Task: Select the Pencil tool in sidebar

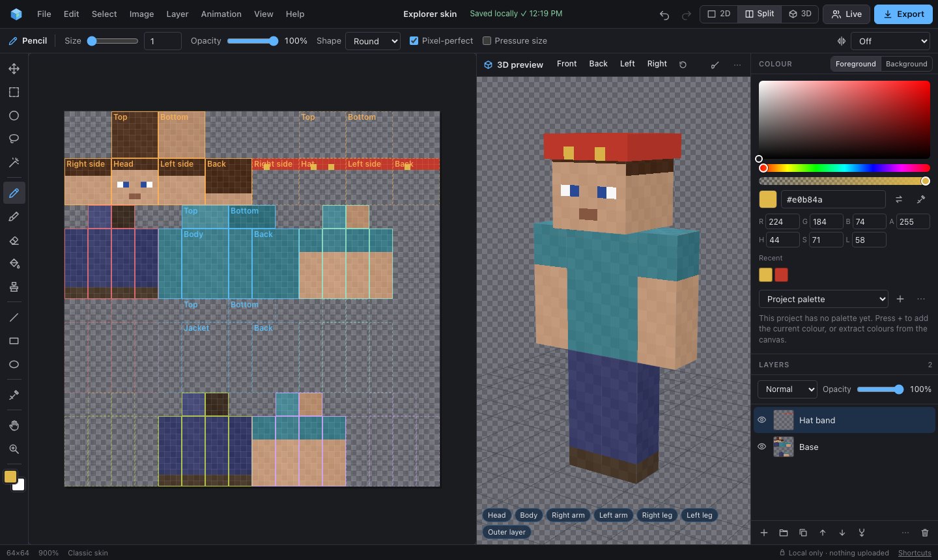Action: 14,193
